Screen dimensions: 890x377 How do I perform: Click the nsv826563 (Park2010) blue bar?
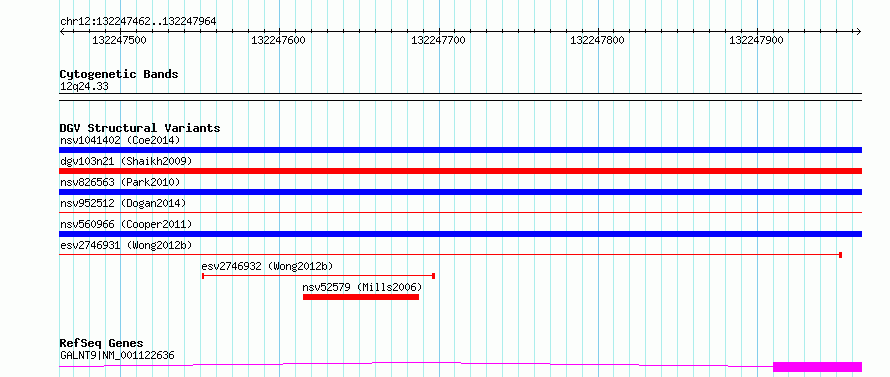click(460, 192)
